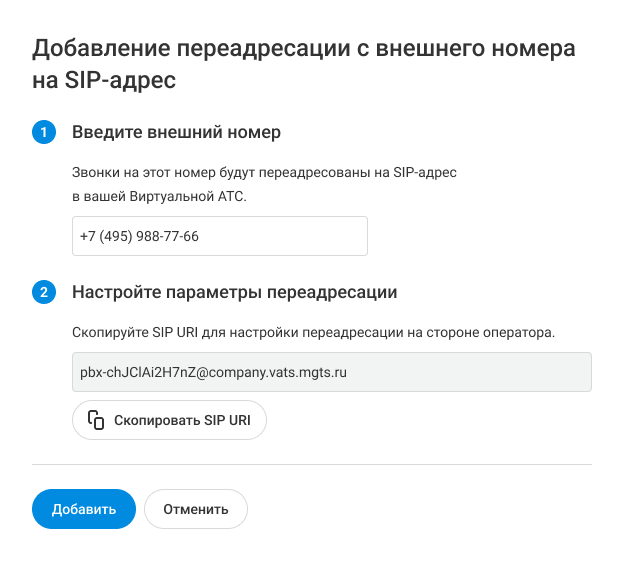
Task: Click the copy icon beside Скопировать SIP URI
Action: [96, 420]
